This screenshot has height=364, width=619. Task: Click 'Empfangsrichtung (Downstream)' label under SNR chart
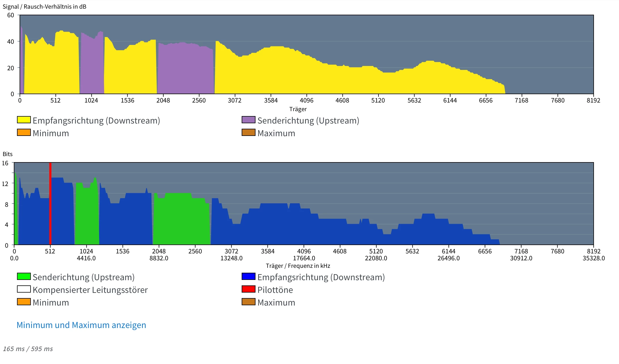(96, 120)
